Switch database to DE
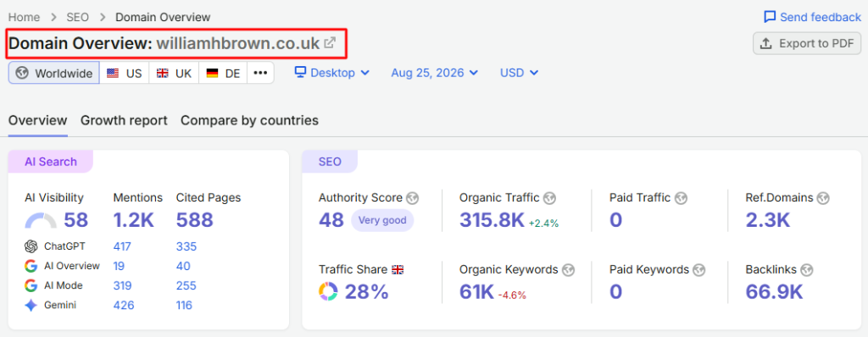The height and width of the screenshot is (337, 868). (x=223, y=73)
